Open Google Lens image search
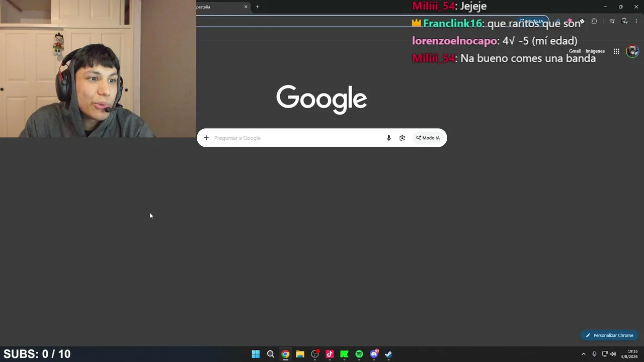 (x=402, y=138)
